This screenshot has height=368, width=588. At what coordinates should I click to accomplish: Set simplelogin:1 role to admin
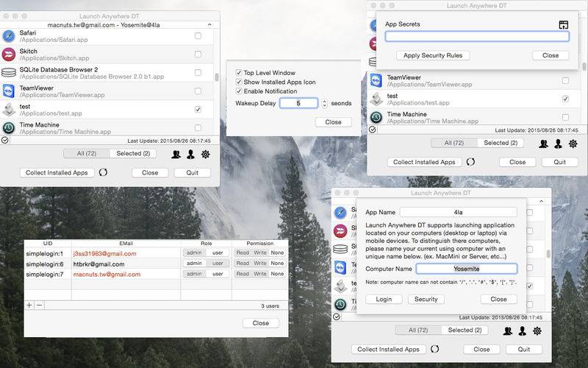(x=194, y=253)
